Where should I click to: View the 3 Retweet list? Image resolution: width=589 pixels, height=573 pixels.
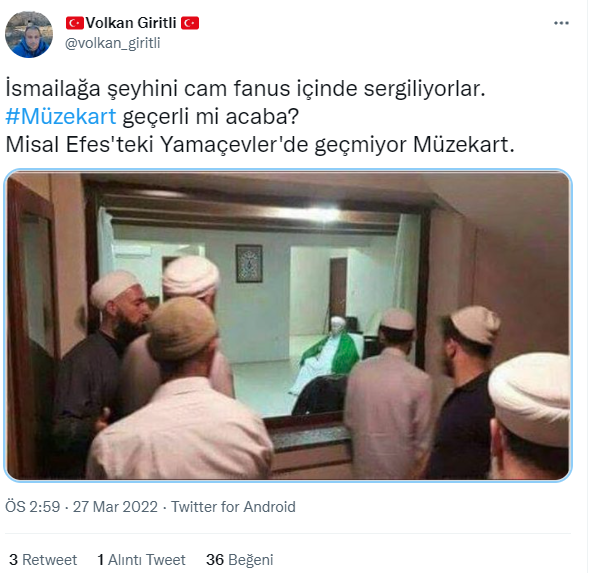click(x=43, y=560)
